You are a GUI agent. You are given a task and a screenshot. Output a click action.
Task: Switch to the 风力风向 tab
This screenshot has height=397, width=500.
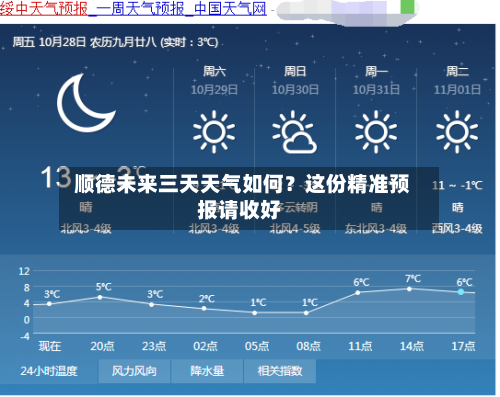[134, 371]
